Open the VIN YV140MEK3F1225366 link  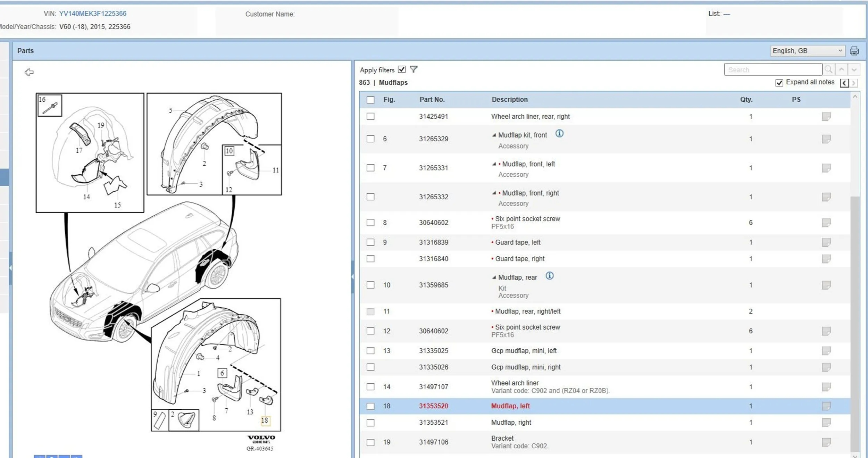[92, 14]
